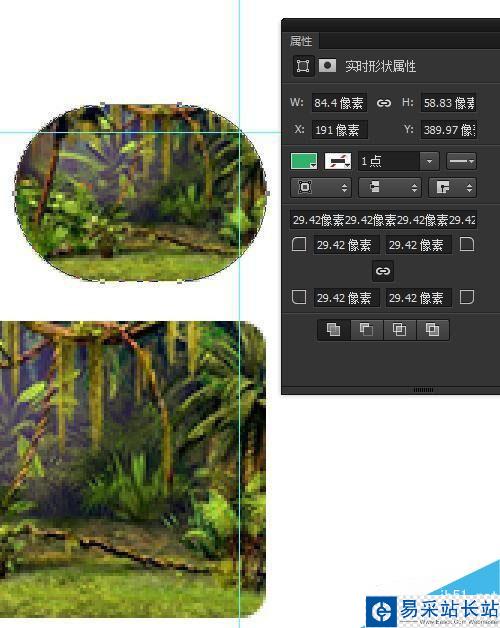The width and height of the screenshot is (500, 628).
Task: Click the bottom-left corner radius icon
Action: [x=299, y=297]
